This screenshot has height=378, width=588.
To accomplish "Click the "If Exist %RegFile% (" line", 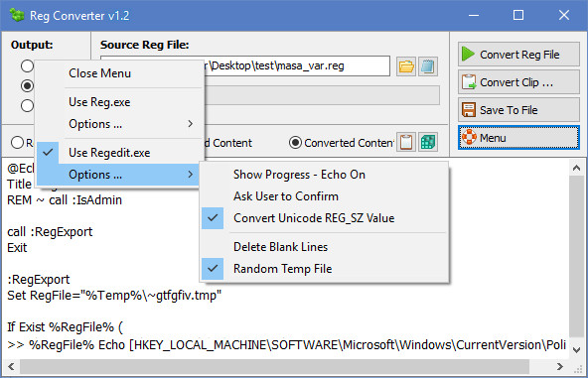I will (65, 327).
